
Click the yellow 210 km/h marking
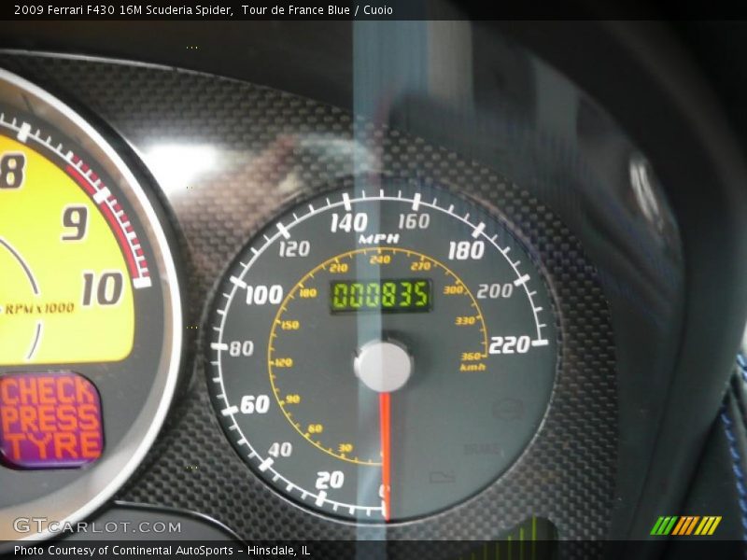(x=338, y=268)
